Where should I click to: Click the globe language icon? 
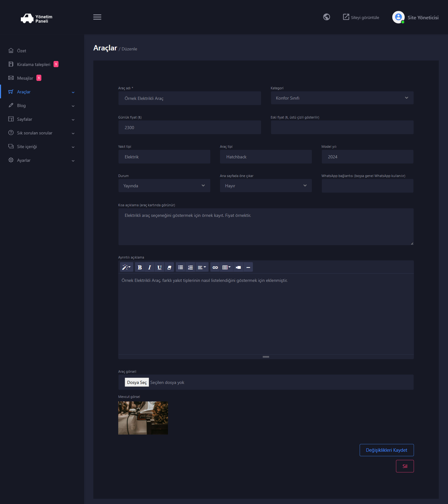326,17
